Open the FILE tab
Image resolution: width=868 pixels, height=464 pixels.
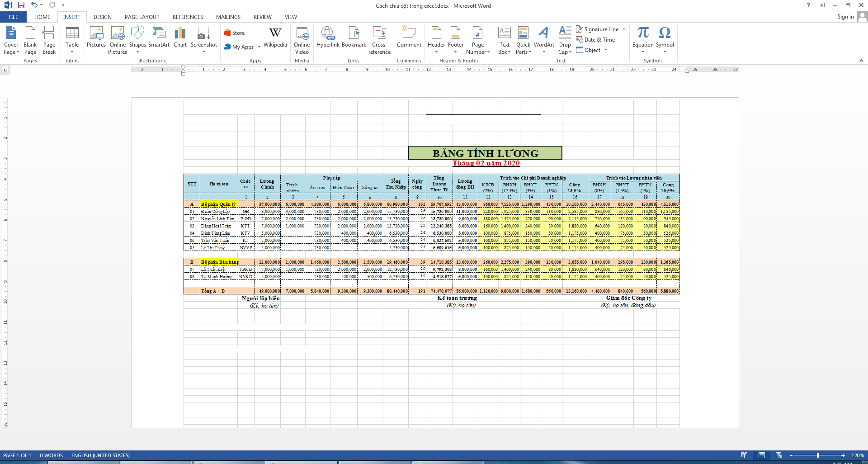pyautogui.click(x=14, y=17)
